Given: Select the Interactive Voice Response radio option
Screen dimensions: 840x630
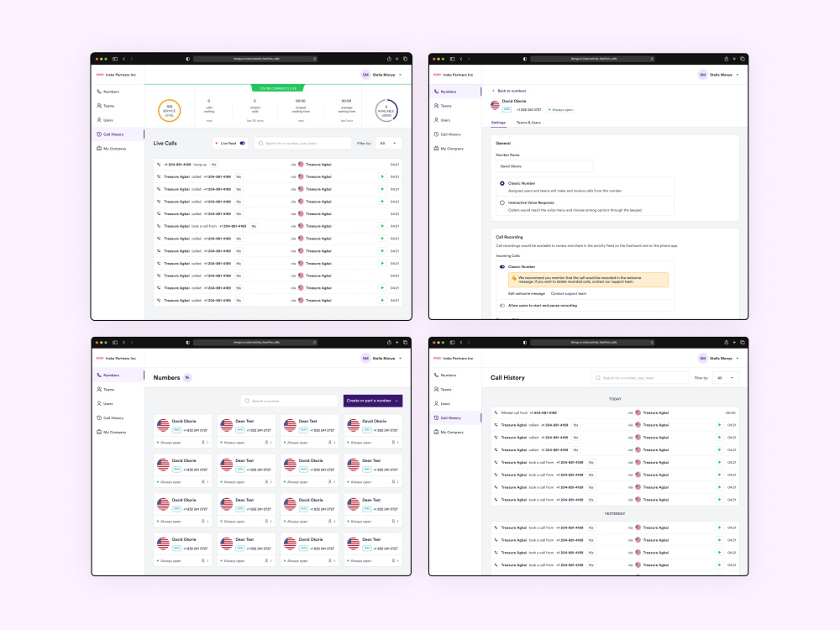Looking at the screenshot, I should click(502, 202).
